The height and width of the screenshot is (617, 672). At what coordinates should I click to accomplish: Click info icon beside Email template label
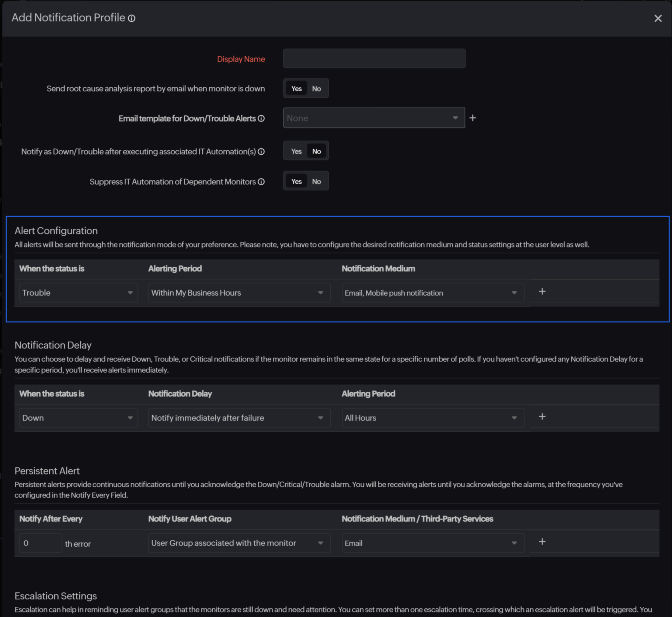pyautogui.click(x=261, y=118)
